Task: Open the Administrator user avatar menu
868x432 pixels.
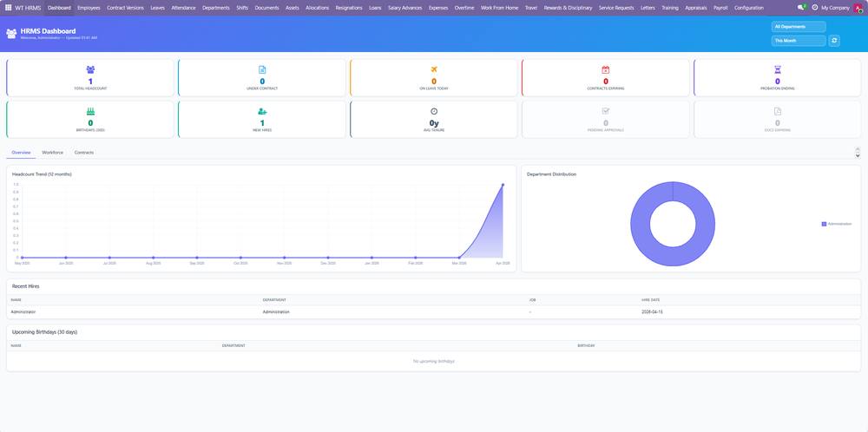Action: 858,8
